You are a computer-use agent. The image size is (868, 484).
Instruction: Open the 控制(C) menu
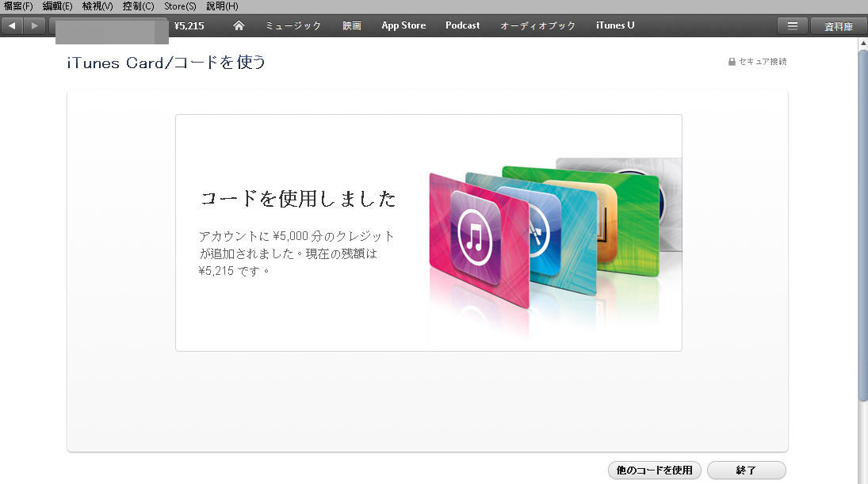tap(139, 6)
